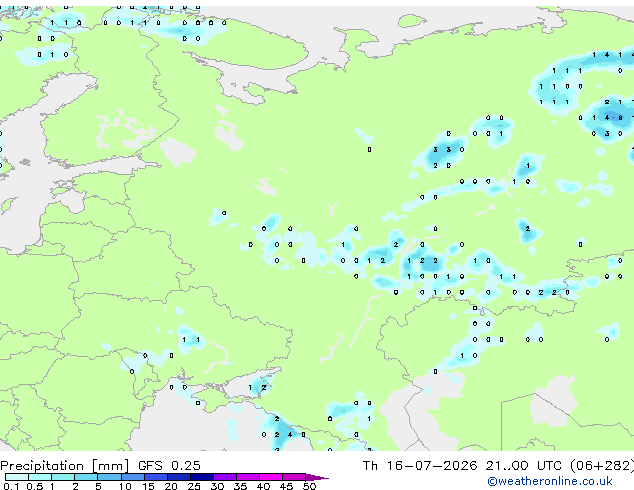Click the 35 legend scale label
The width and height of the screenshot is (634, 490).
(240, 486)
